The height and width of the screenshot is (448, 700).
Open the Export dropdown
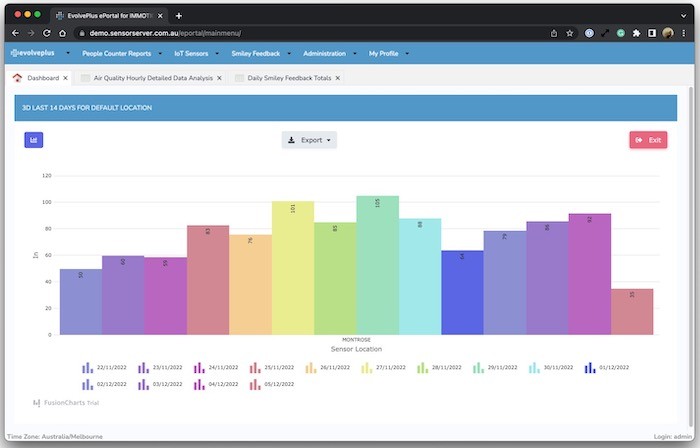pyautogui.click(x=309, y=140)
